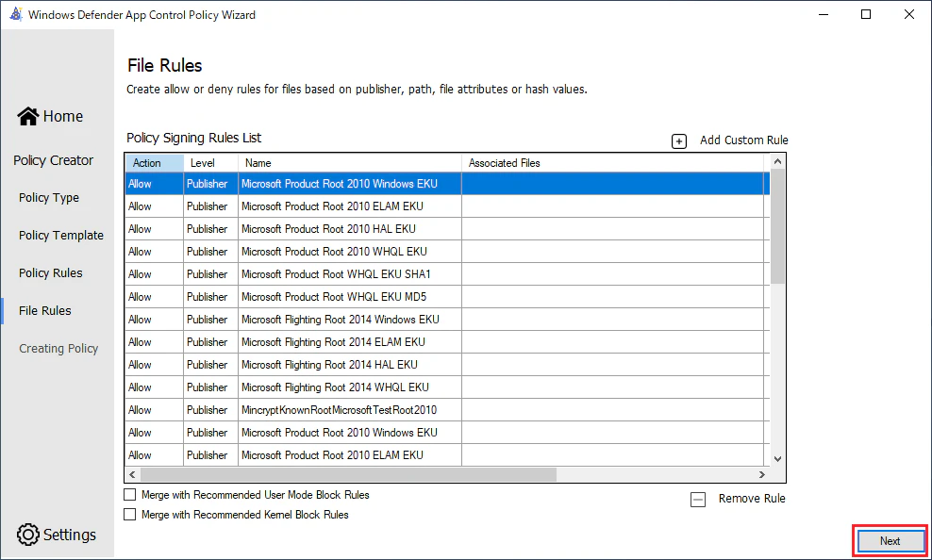Image resolution: width=932 pixels, height=560 pixels.
Task: Click the Settings gear icon
Action: click(x=28, y=535)
